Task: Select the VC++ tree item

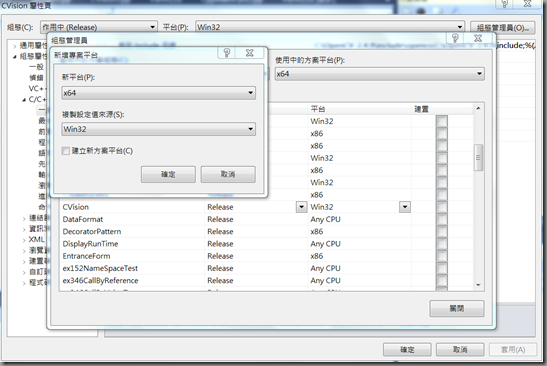Action: (36, 89)
